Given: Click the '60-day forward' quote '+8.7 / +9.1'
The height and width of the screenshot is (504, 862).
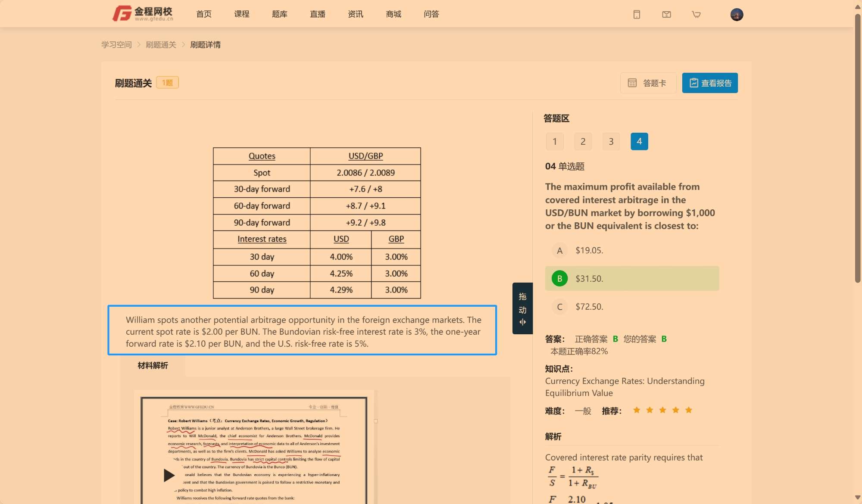Looking at the screenshot, I should pos(365,206).
